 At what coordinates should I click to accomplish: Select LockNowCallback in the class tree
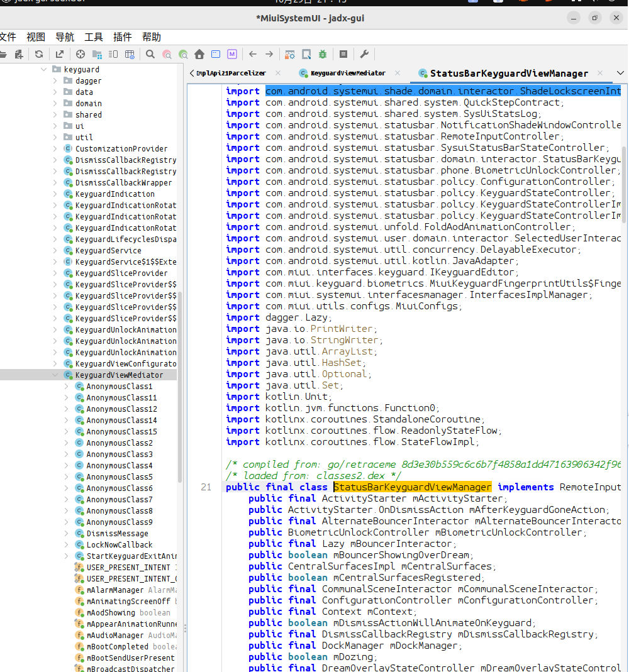click(119, 545)
